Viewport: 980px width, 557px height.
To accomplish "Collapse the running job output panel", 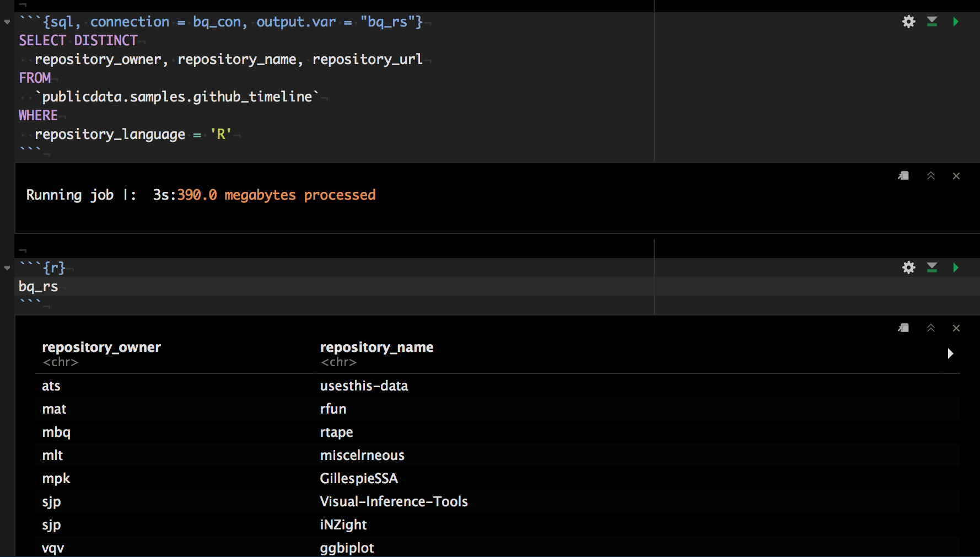I will 931,175.
